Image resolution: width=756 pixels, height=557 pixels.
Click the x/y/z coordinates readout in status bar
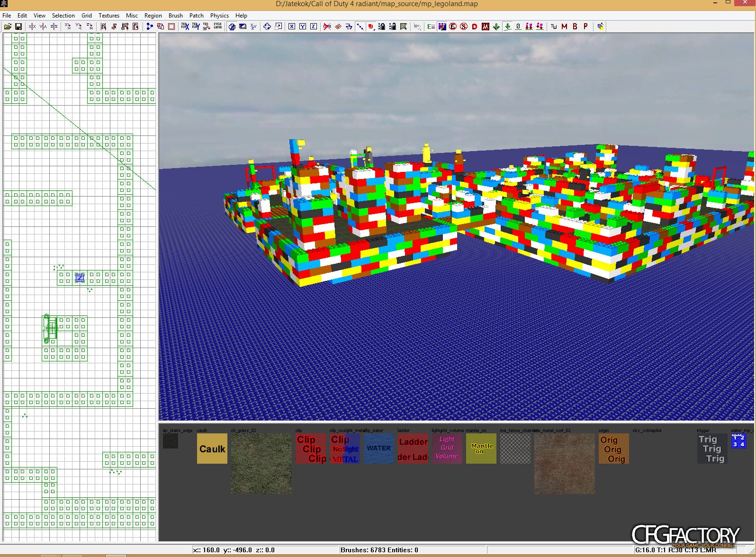click(234, 550)
